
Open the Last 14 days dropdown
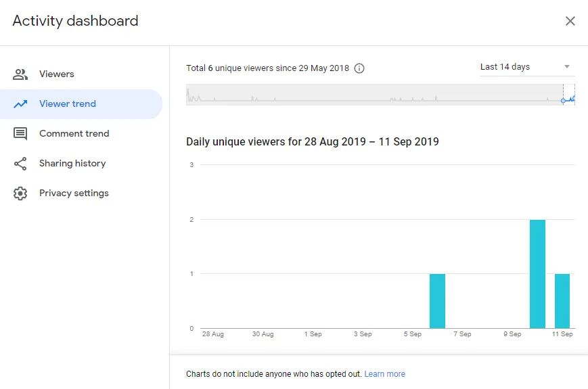(x=527, y=67)
